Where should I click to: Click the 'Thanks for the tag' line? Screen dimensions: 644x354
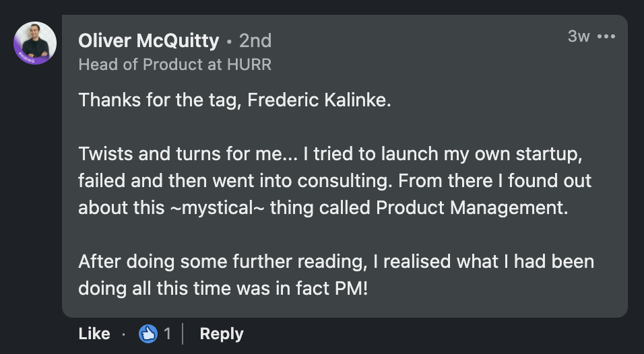point(160,100)
